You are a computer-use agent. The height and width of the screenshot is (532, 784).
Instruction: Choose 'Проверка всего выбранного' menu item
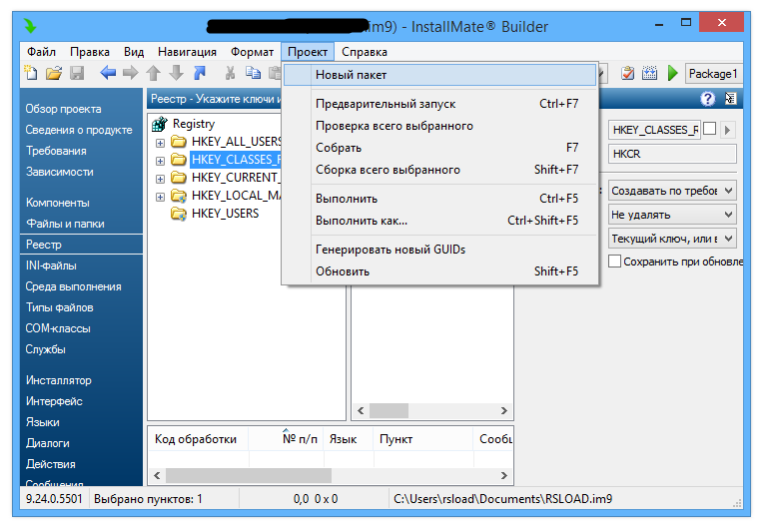(440, 126)
